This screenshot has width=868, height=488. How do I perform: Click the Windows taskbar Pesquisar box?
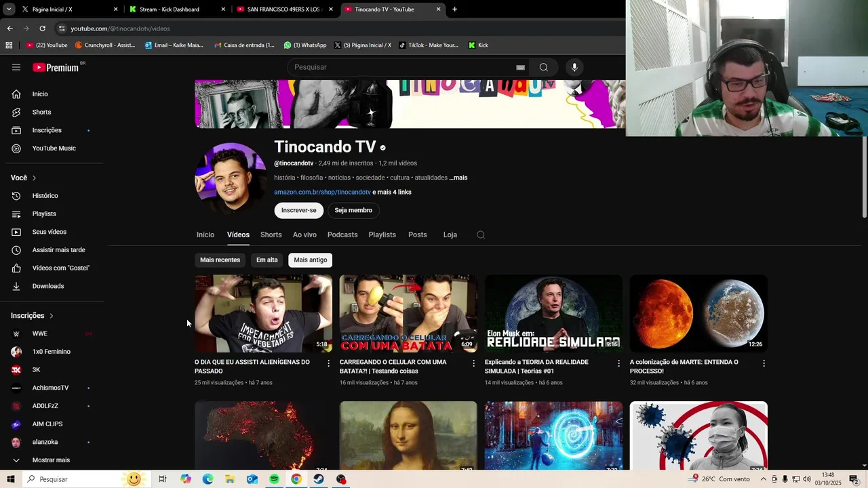point(87,479)
